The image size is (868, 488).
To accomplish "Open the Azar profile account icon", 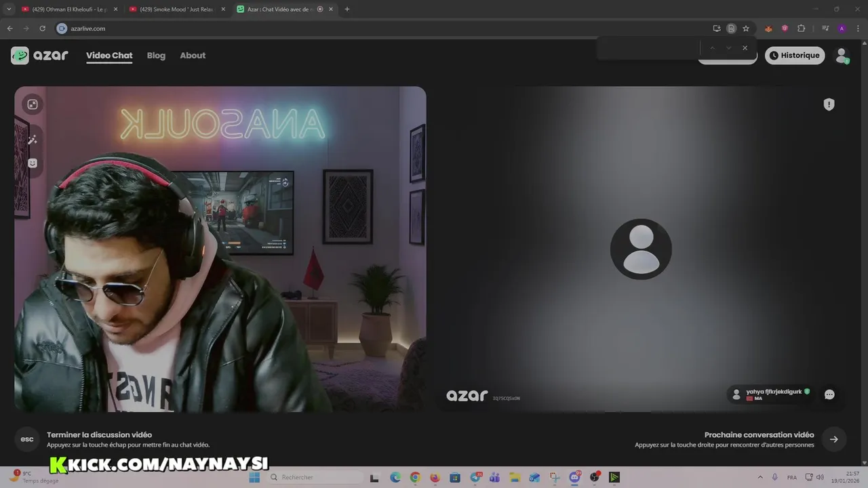I will [x=842, y=56].
